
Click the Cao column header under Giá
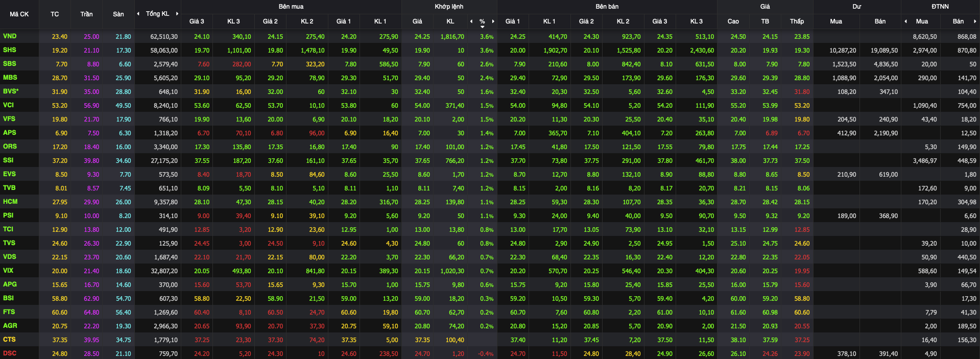click(x=733, y=21)
